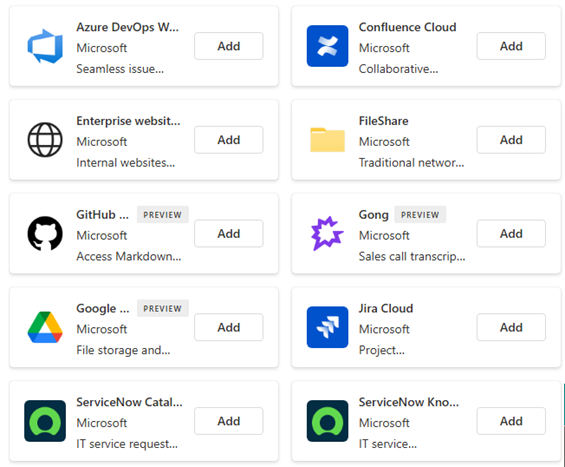Click 'Microsoft' under ServiceNow Knowledge
Screen dimensions: 565x467
tap(384, 423)
